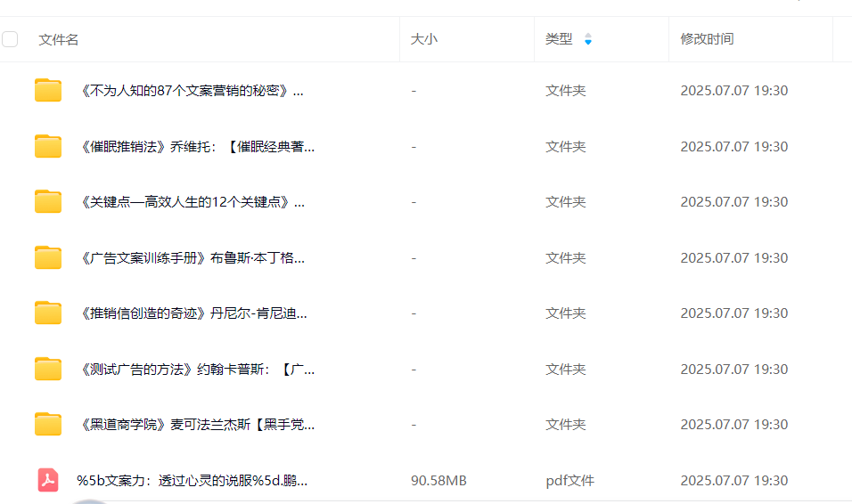
Task: Click folder icon for 《黑道商学院》
Action: [x=48, y=425]
